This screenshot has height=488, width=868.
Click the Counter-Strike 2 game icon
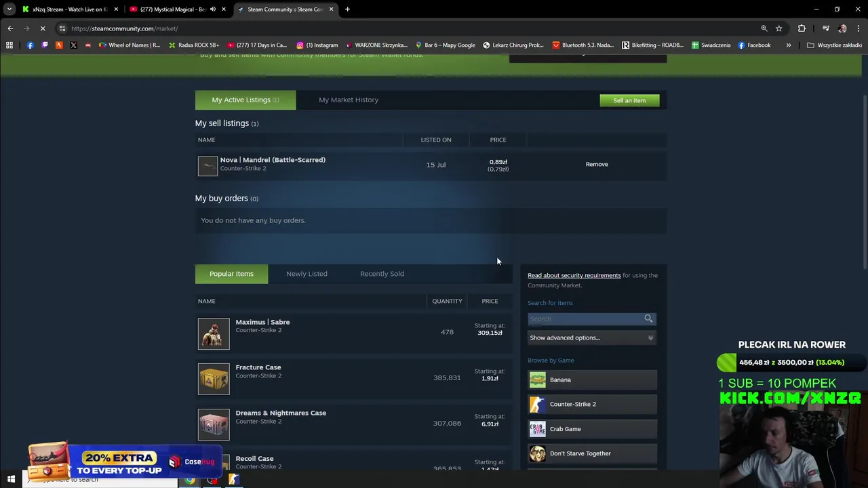(x=538, y=405)
